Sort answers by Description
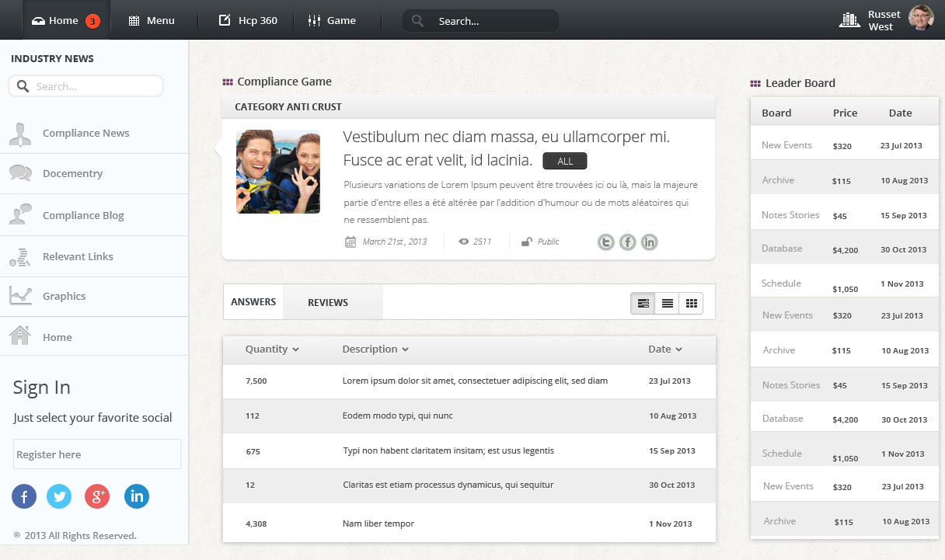Image resolution: width=945 pixels, height=560 pixels. coord(375,349)
